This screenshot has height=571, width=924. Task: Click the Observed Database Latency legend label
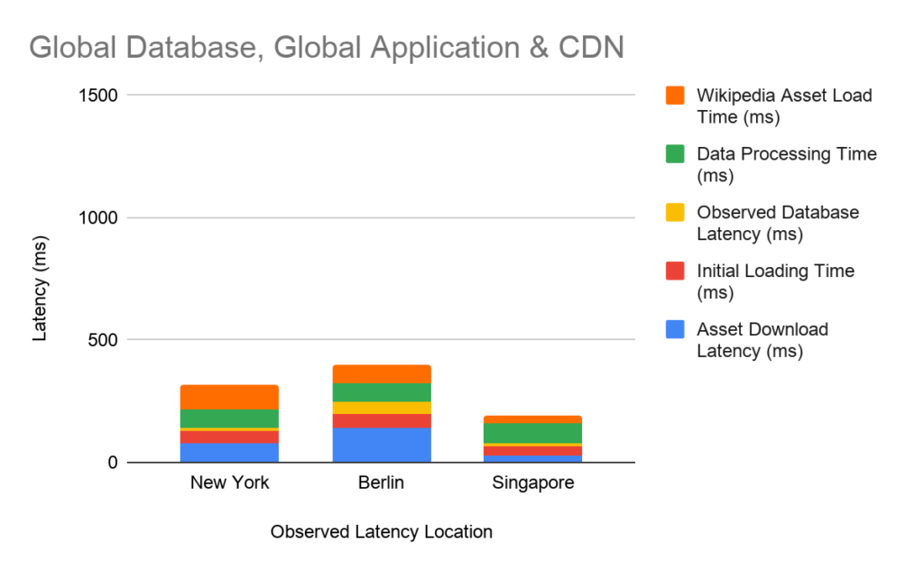[x=778, y=223]
